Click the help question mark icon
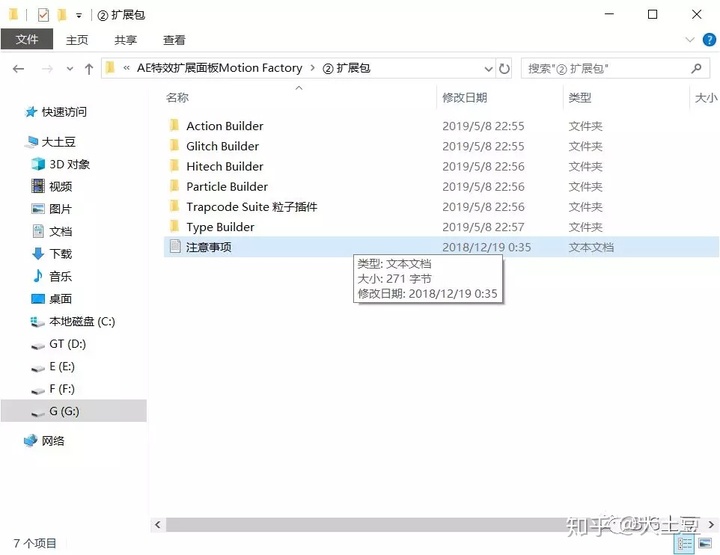 [709, 40]
